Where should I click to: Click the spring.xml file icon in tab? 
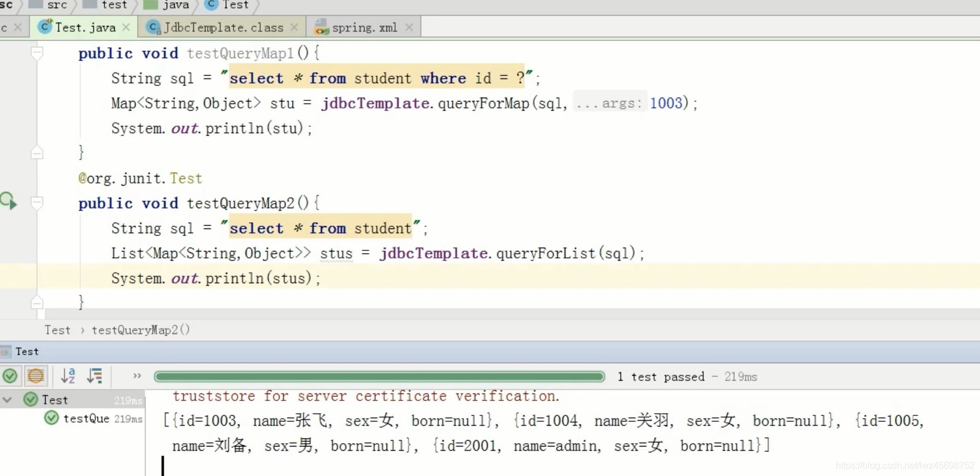321,27
